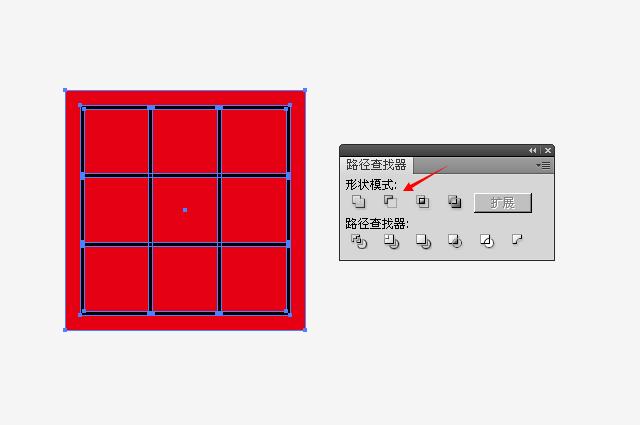The image size is (640, 425).
Task: Select the Crop pathfinder icon
Action: click(455, 241)
